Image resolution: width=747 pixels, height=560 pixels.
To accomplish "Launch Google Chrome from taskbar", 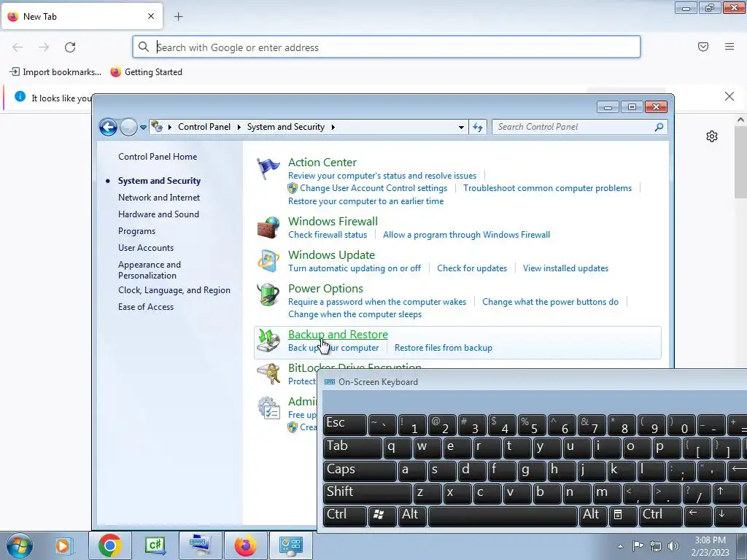I will 110,545.
